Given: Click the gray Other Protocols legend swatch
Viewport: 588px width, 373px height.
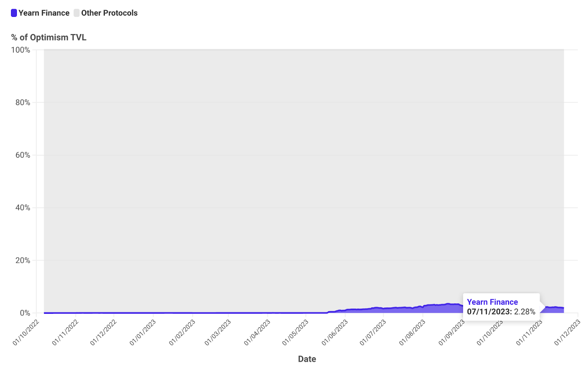Looking at the screenshot, I should (76, 13).
